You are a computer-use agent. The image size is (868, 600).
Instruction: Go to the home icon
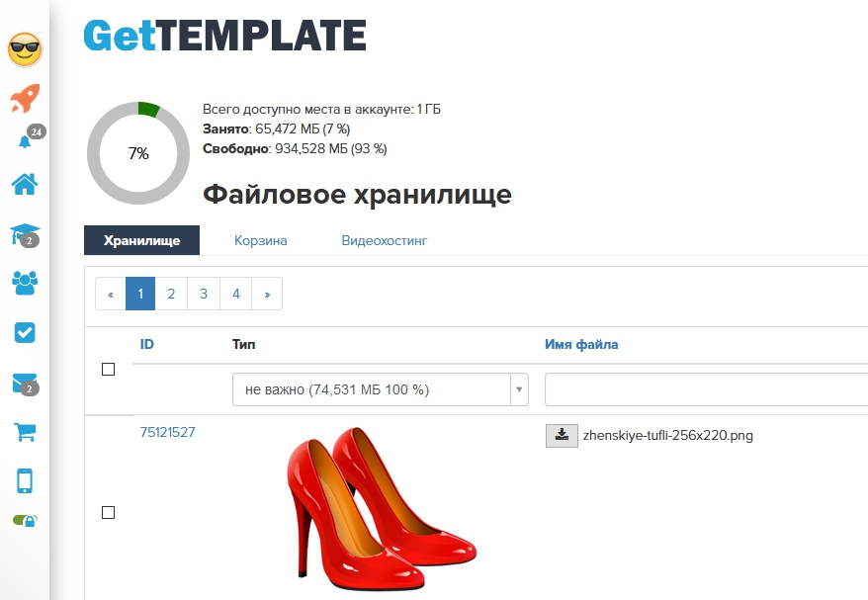tap(25, 184)
